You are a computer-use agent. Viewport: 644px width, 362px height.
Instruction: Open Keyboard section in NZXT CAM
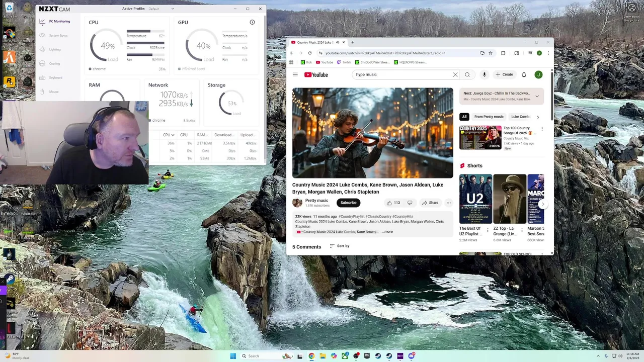(x=51, y=78)
